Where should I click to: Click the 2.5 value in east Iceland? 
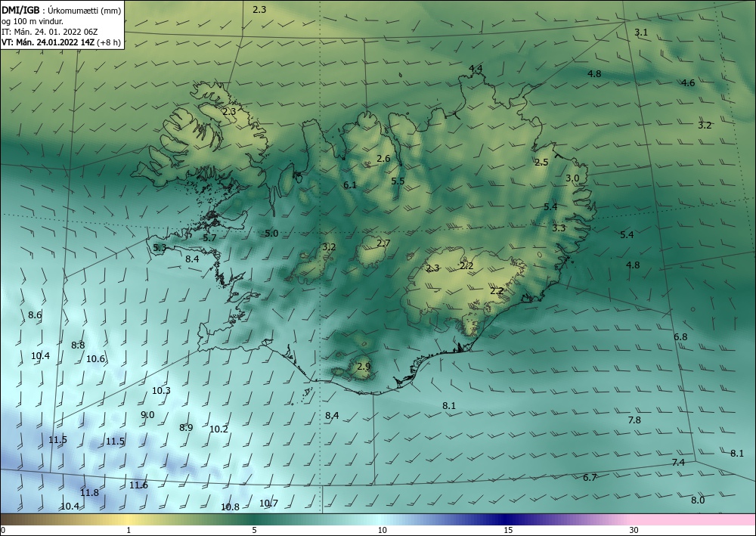click(541, 163)
